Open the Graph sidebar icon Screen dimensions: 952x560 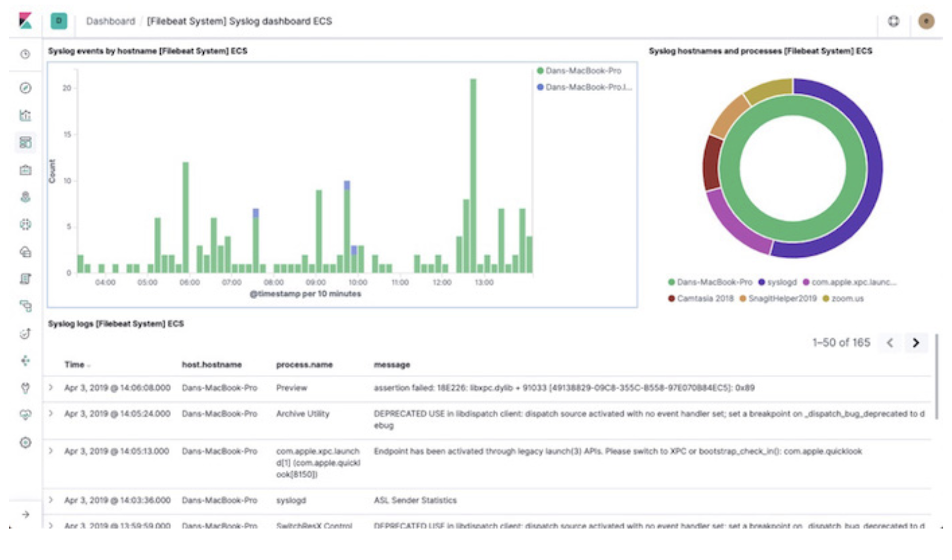25,361
